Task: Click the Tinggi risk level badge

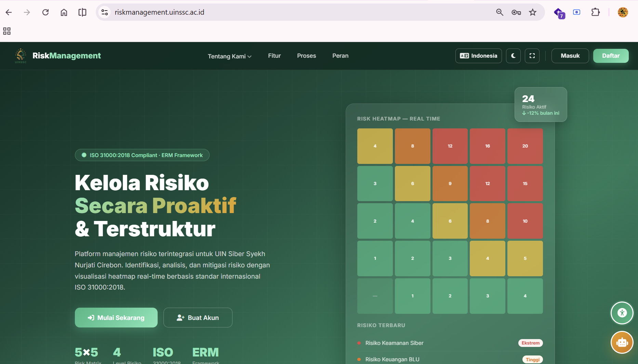Action: coord(532,360)
